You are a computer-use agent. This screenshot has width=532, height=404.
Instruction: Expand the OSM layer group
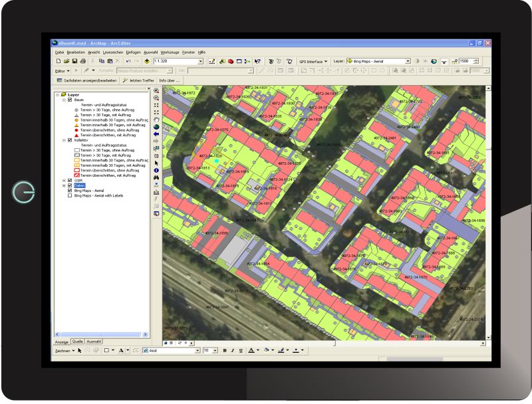[x=64, y=180]
